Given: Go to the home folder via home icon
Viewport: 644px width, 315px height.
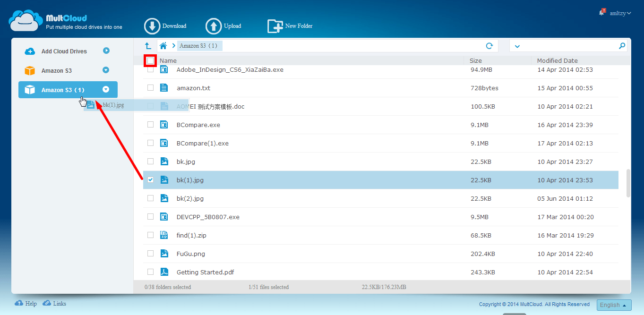Looking at the screenshot, I should pos(163,45).
